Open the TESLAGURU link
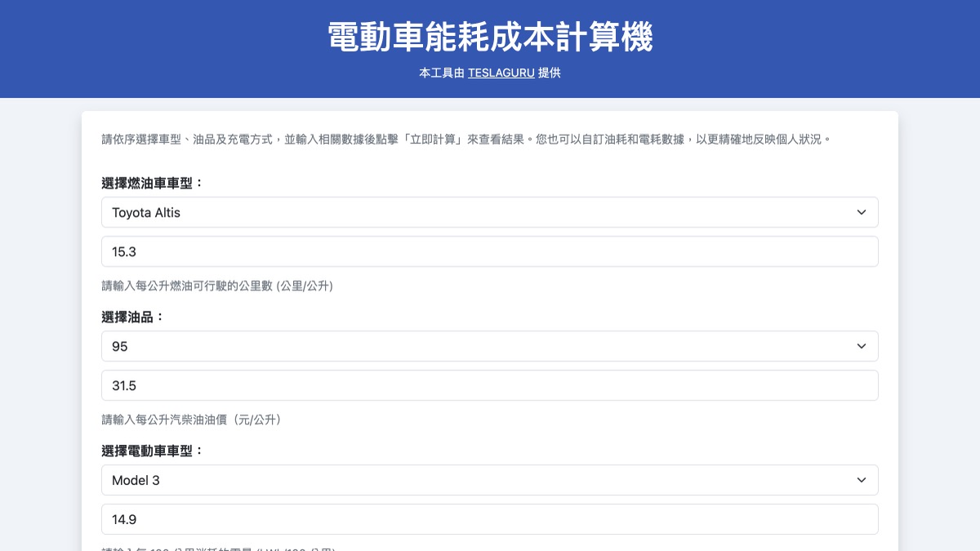Screen dimensions: 980x551 coord(501,73)
